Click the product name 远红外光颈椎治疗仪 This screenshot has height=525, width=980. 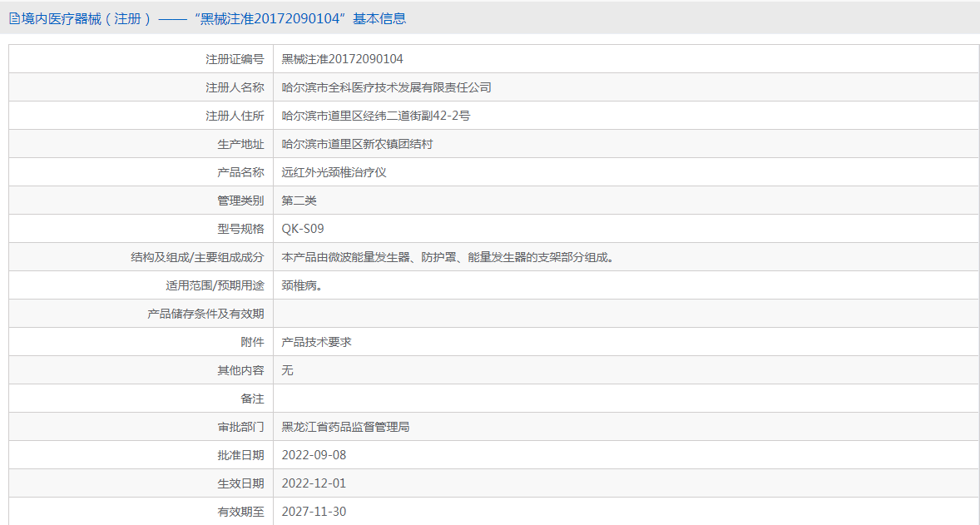[x=334, y=172]
